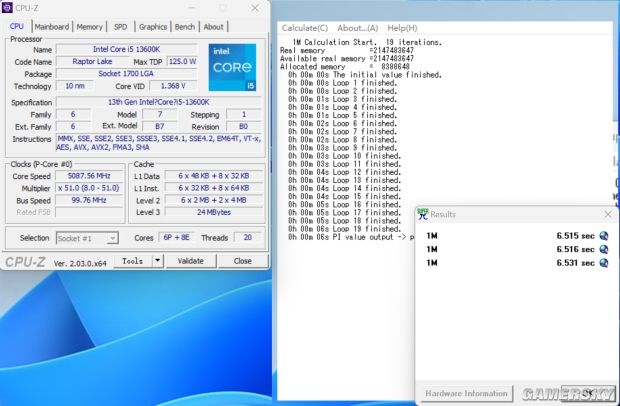
Task: Open the About tab in CPU-Z
Action: (214, 27)
